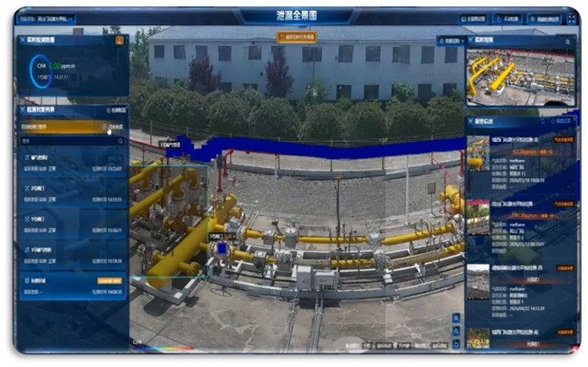Click the CH4 circular gauge reading

[41, 71]
